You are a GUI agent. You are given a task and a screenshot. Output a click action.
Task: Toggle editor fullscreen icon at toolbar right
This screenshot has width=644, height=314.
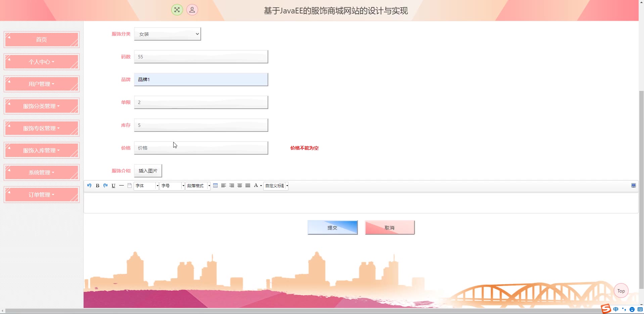634,186
